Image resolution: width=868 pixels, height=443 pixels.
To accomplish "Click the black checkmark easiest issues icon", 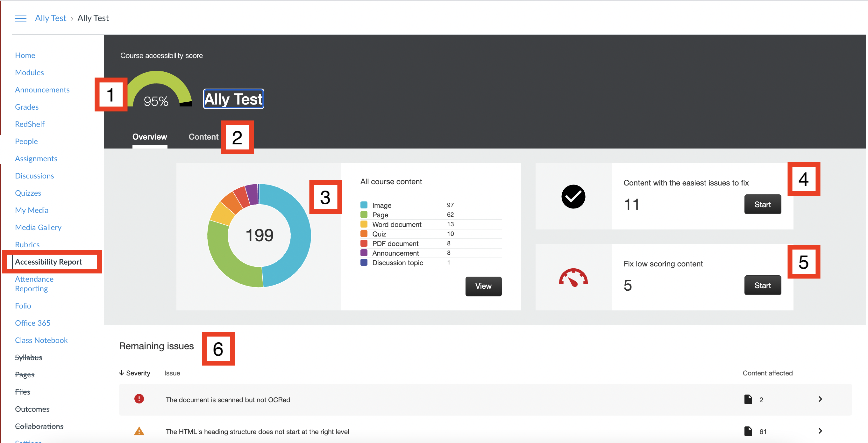I will click(x=573, y=197).
